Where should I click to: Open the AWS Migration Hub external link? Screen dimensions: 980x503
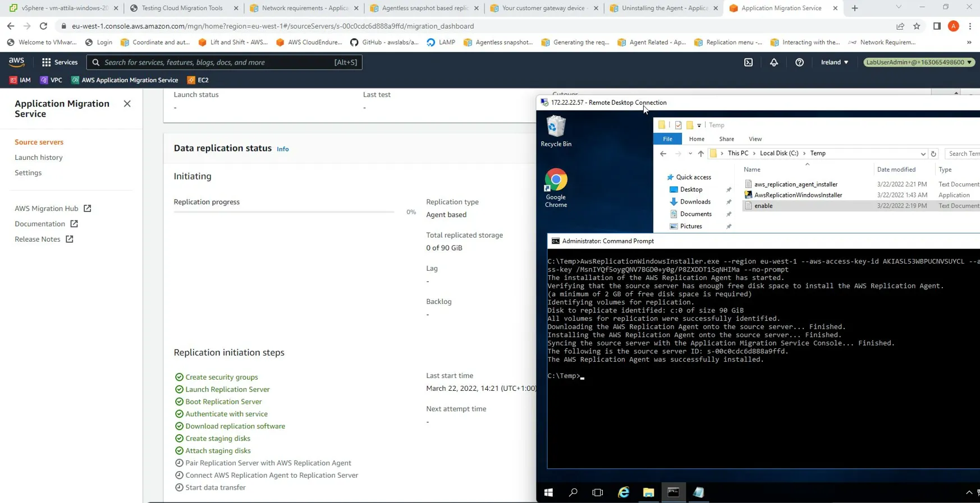pyautogui.click(x=53, y=209)
